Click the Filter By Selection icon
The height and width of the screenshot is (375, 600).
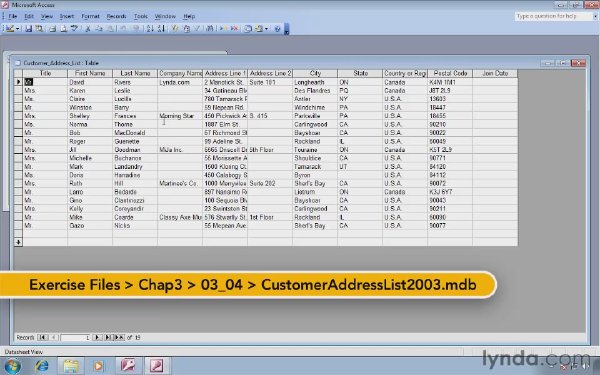[174, 29]
